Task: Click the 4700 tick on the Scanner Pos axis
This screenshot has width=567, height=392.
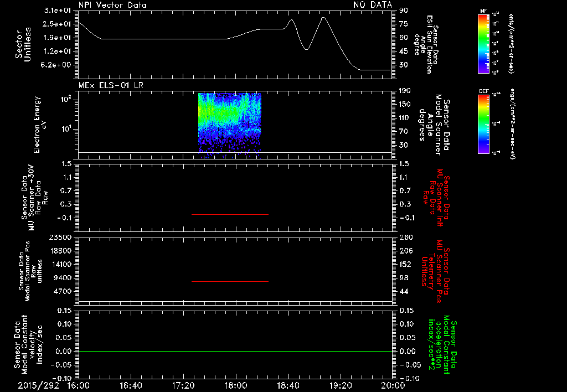Action: pyautogui.click(x=63, y=291)
